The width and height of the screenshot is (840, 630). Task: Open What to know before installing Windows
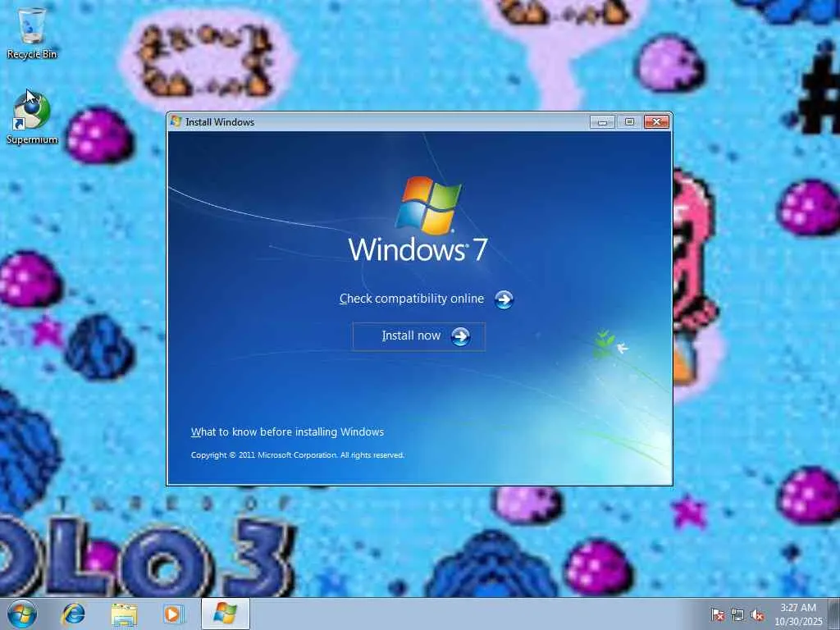[287, 431]
